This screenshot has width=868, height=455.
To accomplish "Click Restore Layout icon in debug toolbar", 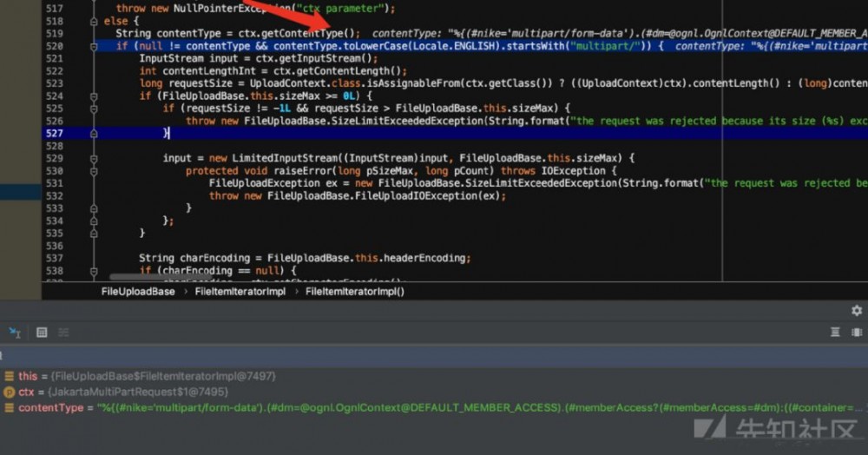I will [835, 332].
